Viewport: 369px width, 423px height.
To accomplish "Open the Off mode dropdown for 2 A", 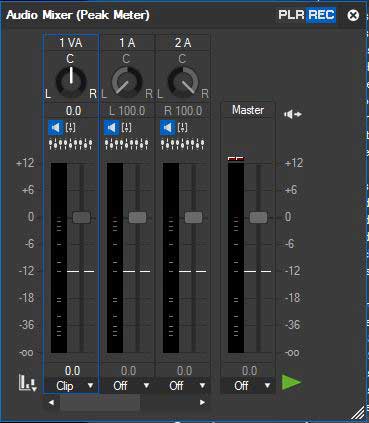I will [x=183, y=386].
